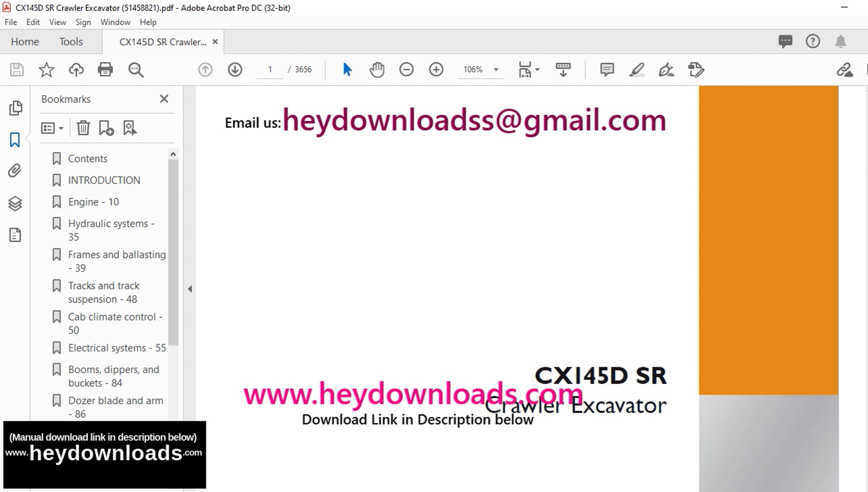Viewport: 868px width, 492px height.
Task: Expand bookmark options menu dropdown
Action: pos(52,128)
